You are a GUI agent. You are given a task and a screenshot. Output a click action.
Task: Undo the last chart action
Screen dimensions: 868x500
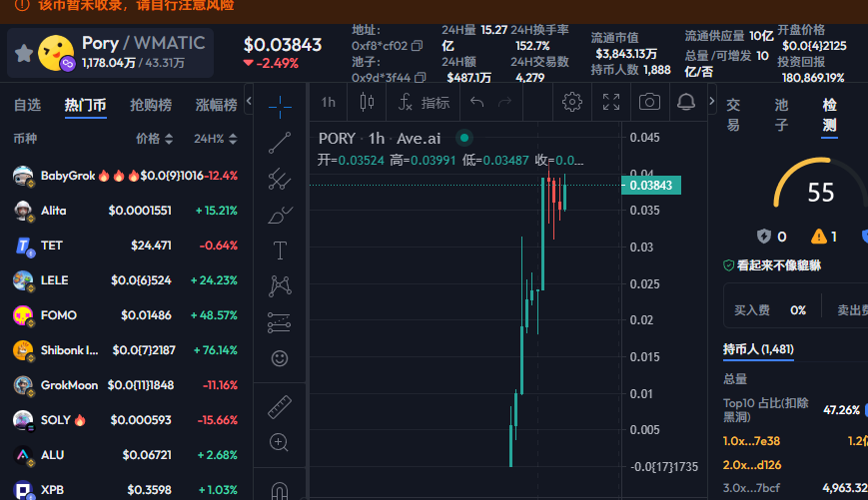point(476,103)
